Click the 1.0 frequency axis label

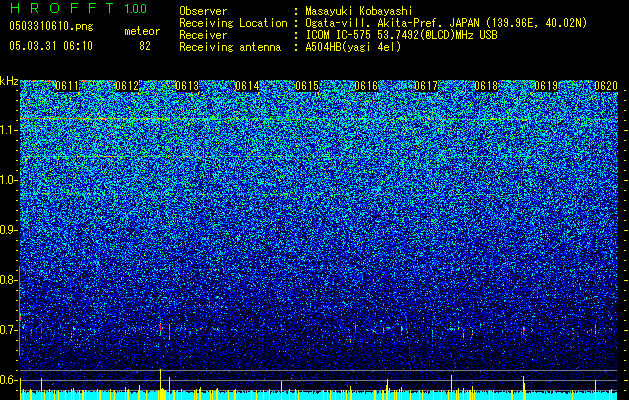8,180
